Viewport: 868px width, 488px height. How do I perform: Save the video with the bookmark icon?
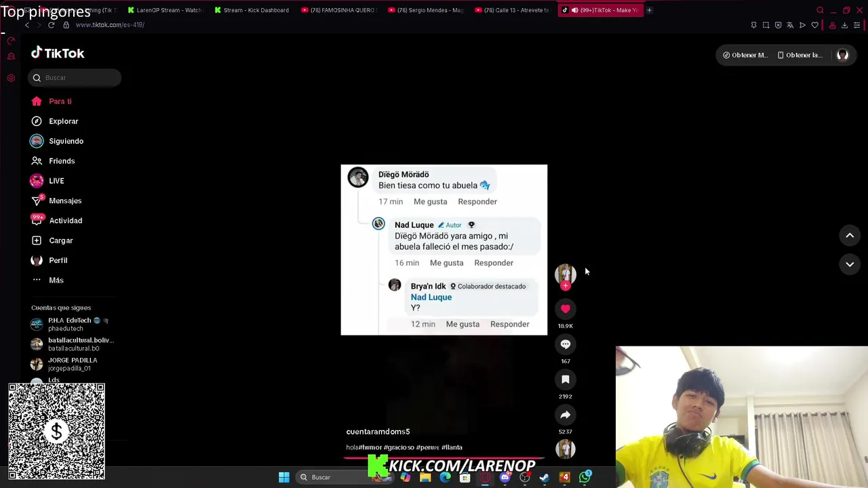tap(566, 380)
